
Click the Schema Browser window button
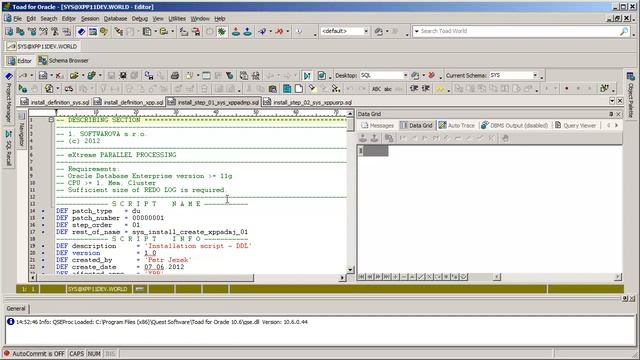click(63, 61)
